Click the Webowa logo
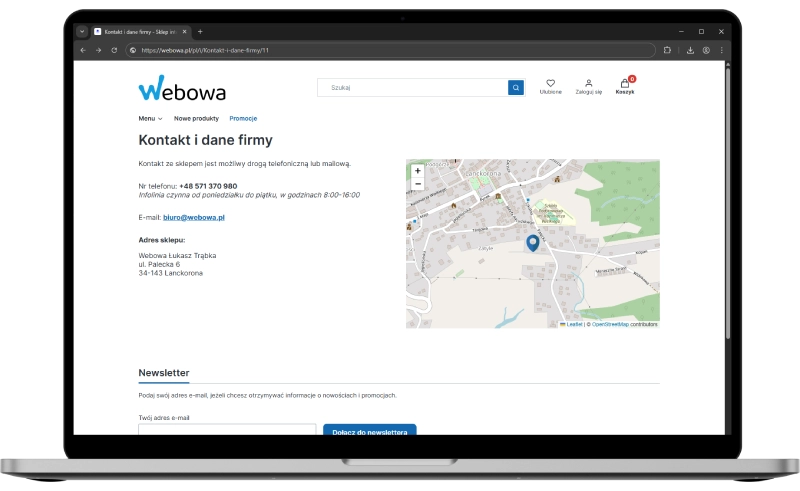Viewport: 800px width, 491px height. pyautogui.click(x=182, y=89)
